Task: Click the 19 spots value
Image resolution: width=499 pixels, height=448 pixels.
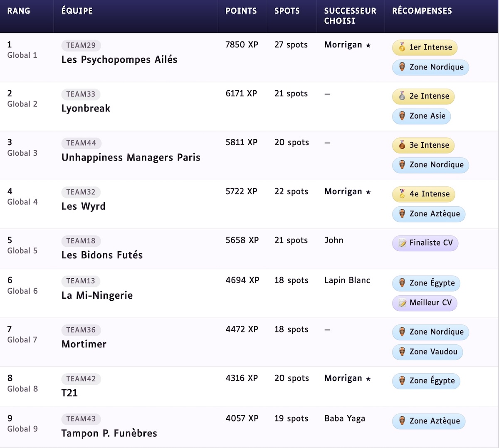Action: (x=291, y=419)
